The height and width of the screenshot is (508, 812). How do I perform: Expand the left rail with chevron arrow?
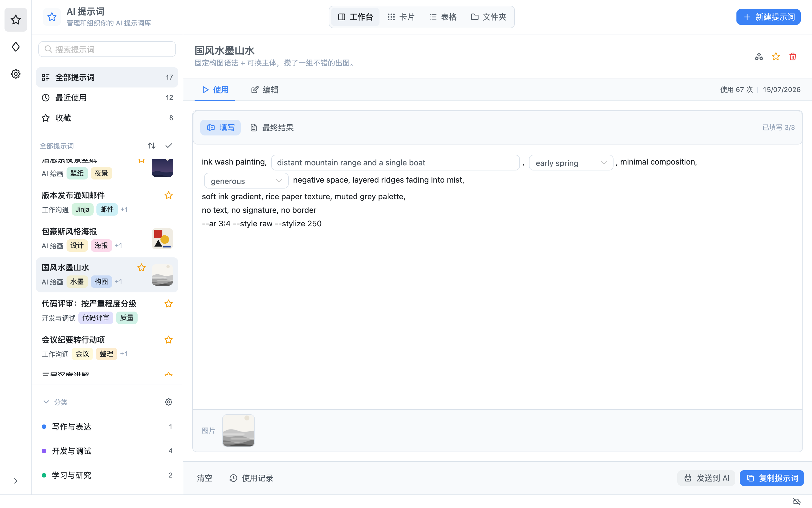coord(16,481)
